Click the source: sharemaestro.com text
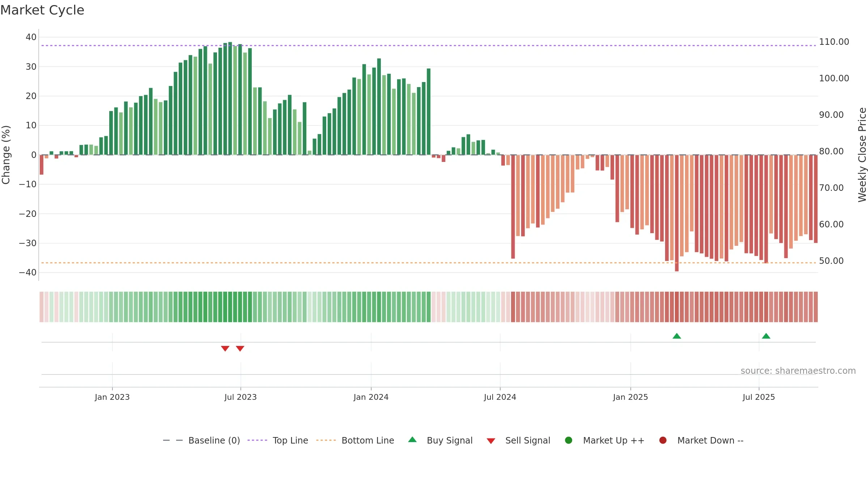868x488 pixels. pyautogui.click(x=798, y=371)
